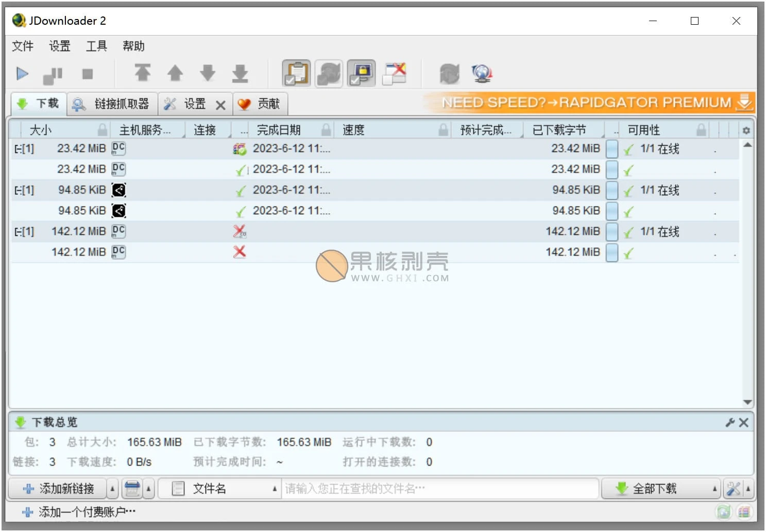Click the 添加新链接 button
The image size is (766, 532).
click(x=59, y=488)
